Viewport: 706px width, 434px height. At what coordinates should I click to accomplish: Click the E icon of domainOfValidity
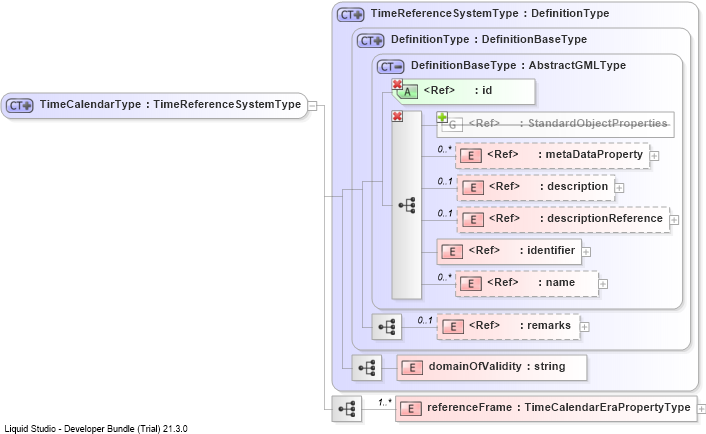coord(412,368)
